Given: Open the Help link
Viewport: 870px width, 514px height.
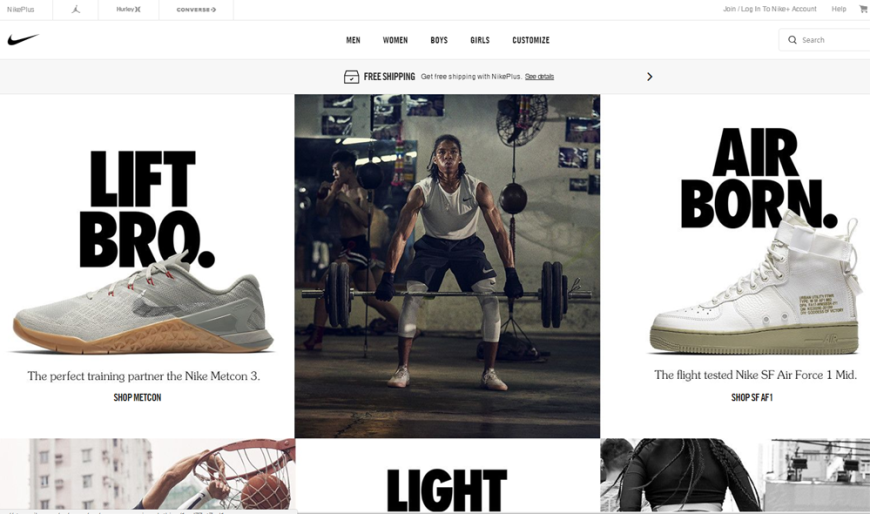Looking at the screenshot, I should (839, 9).
